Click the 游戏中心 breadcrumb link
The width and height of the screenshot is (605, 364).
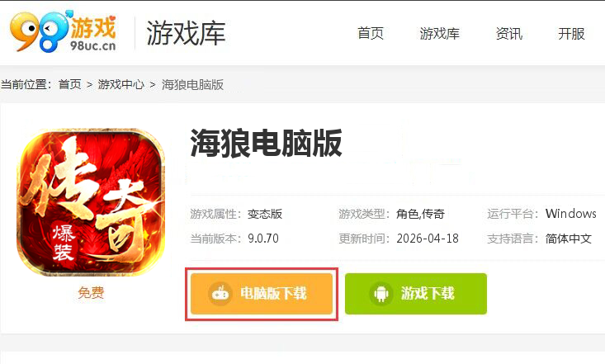121,84
